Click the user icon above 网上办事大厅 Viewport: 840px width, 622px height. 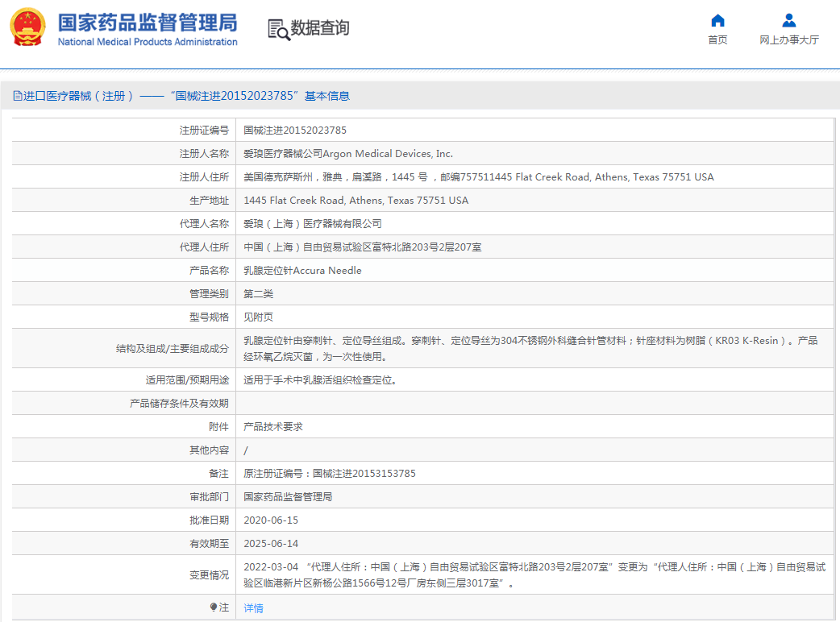click(x=788, y=20)
